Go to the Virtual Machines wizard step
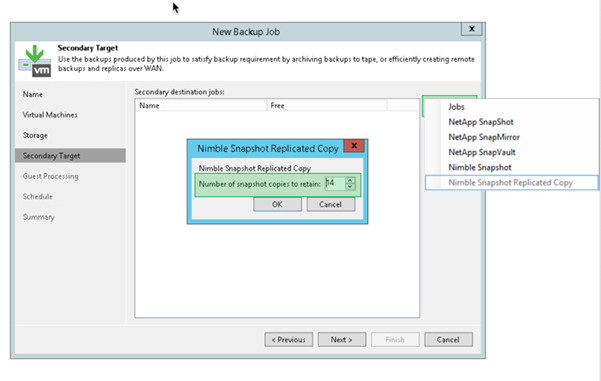The width and height of the screenshot is (601, 381). 50,115
